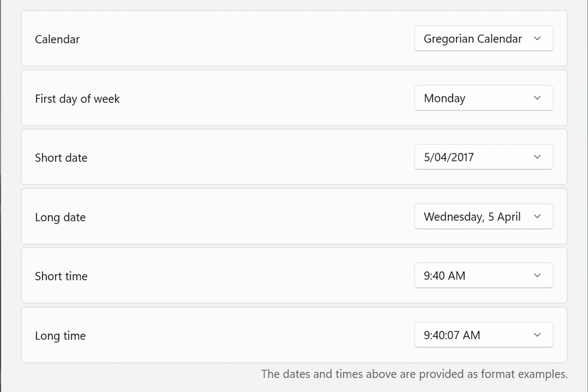Select the 'Short date' label text
This screenshot has width=588, height=392.
(x=61, y=158)
